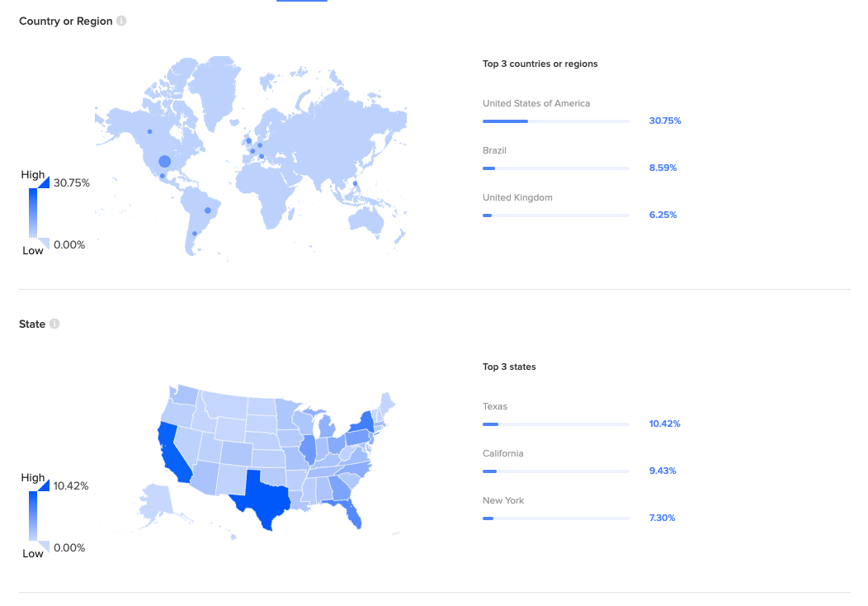Screen dimensions: 868x606
Task: Click the Canada bubble marker on world map
Action: point(149,131)
